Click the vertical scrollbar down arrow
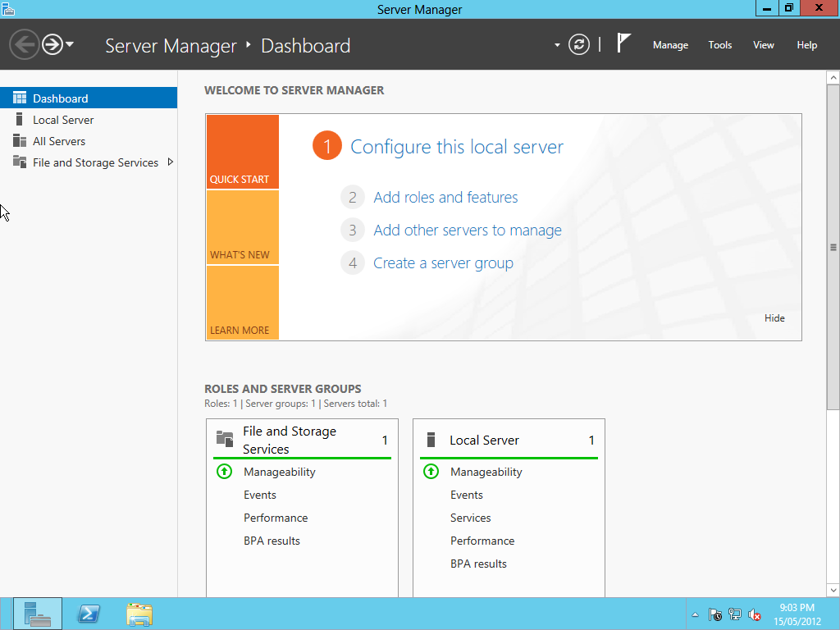Image resolution: width=840 pixels, height=630 pixels. pyautogui.click(x=831, y=589)
